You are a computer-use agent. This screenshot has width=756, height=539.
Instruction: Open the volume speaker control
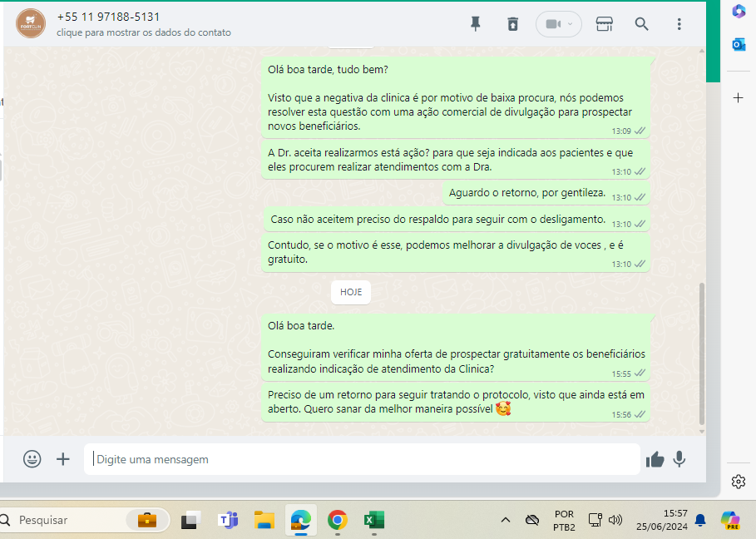coord(615,520)
